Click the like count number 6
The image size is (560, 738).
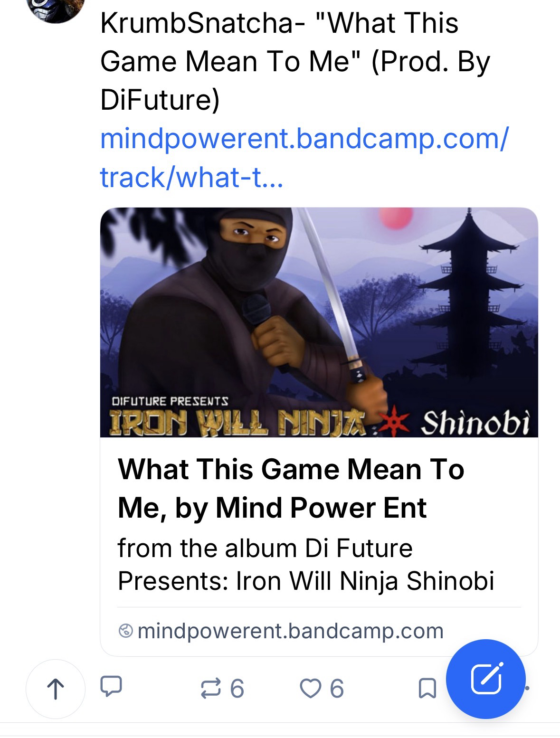337,688
